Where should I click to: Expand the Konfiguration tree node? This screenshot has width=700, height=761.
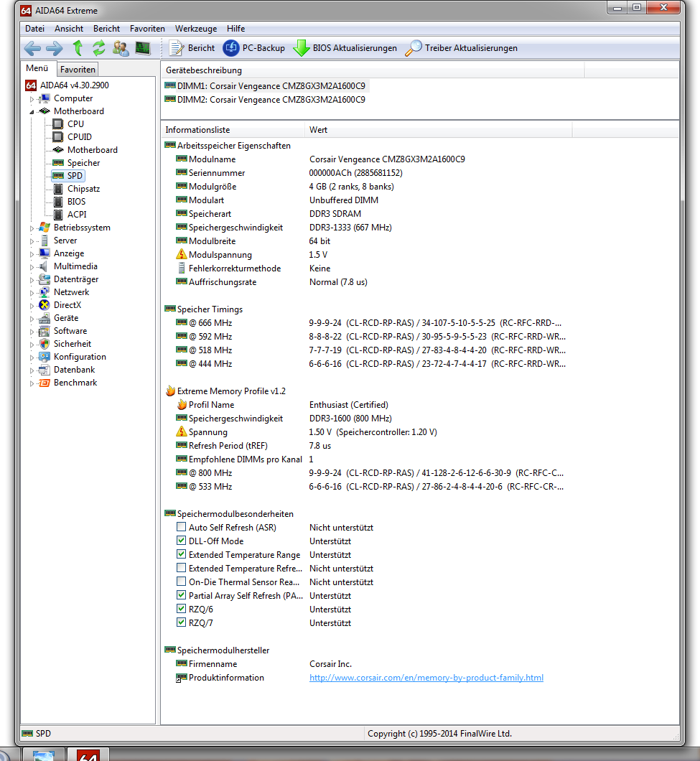coord(32,358)
